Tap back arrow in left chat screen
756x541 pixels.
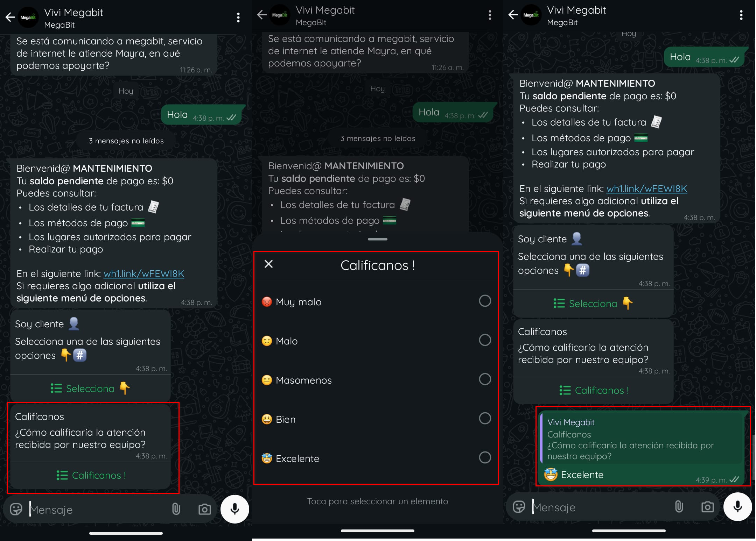click(10, 17)
